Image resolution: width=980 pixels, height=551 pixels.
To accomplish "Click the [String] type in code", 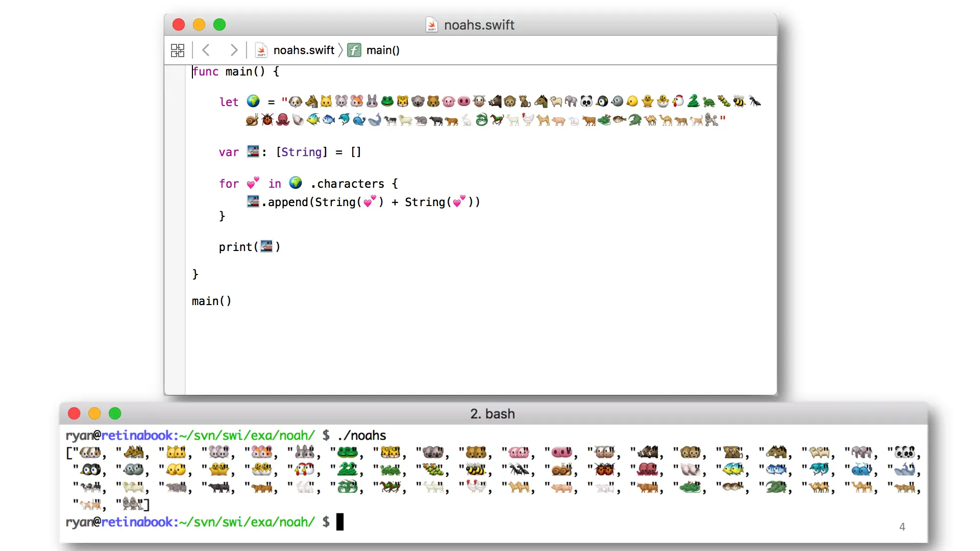I will pos(302,152).
